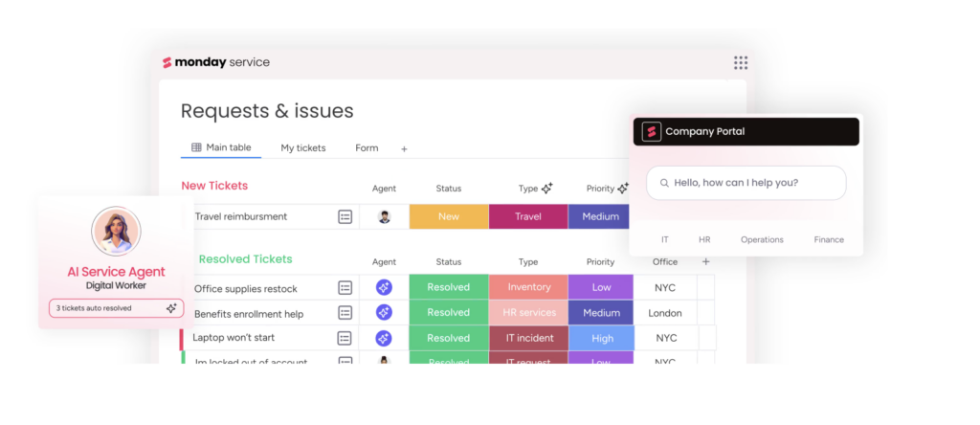The image size is (980, 425).
Task: Click AI agent icon on Laptop won't start row
Action: pyautogui.click(x=384, y=338)
